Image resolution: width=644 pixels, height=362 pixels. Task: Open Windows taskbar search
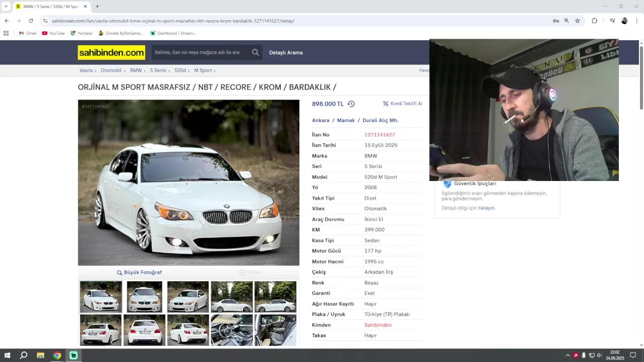coord(24,355)
